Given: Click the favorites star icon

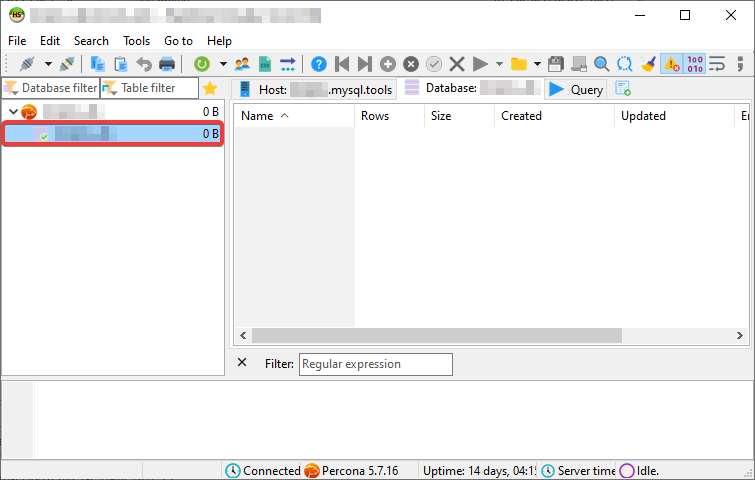Looking at the screenshot, I should (210, 88).
